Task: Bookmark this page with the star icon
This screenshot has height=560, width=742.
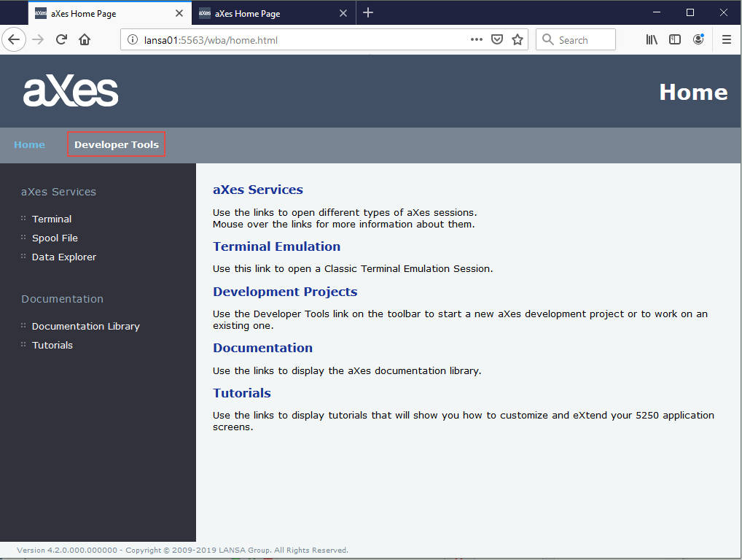Action: click(518, 40)
